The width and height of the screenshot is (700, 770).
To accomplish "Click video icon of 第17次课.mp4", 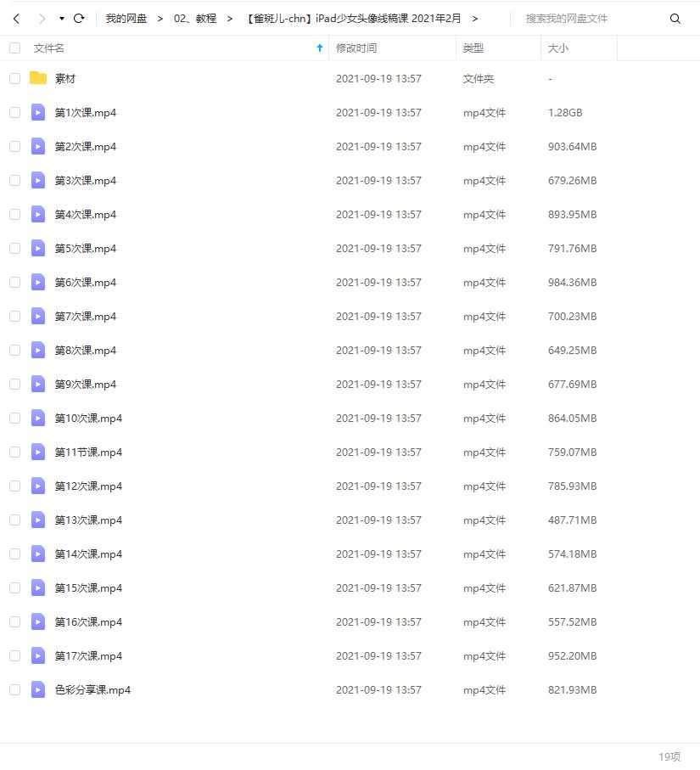I will [x=38, y=655].
